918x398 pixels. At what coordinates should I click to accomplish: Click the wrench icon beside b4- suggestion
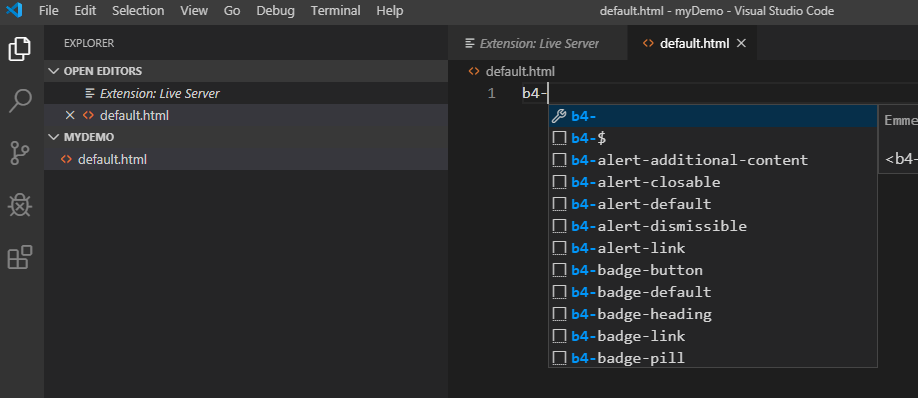pos(559,116)
